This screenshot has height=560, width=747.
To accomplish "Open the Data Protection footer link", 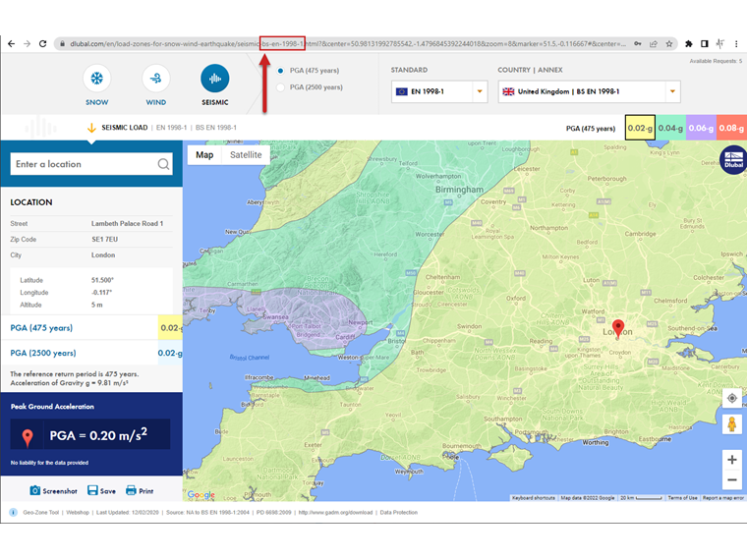I will click(x=399, y=513).
